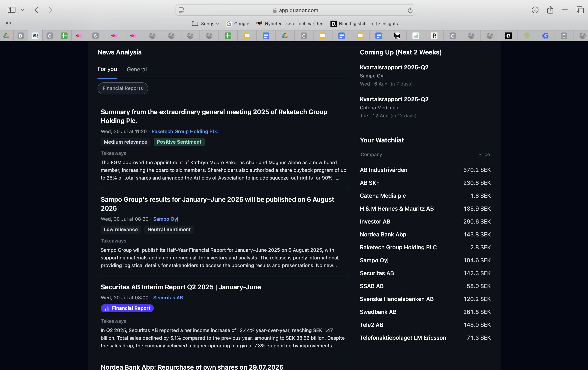Click the Medium relevance tag

126,142
